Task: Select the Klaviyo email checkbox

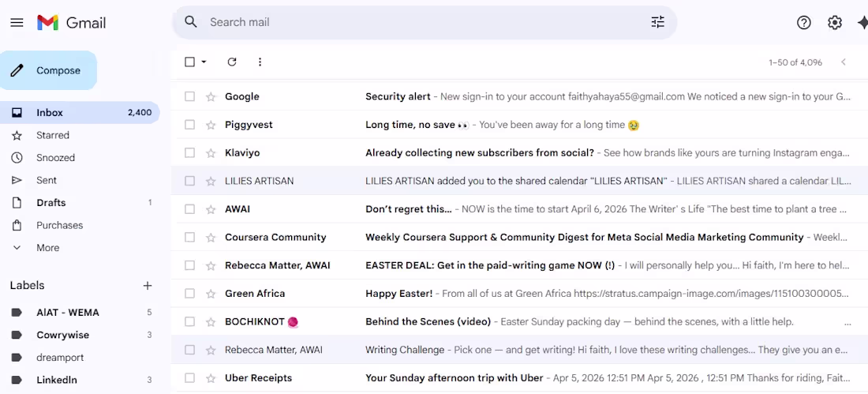Action: click(190, 153)
